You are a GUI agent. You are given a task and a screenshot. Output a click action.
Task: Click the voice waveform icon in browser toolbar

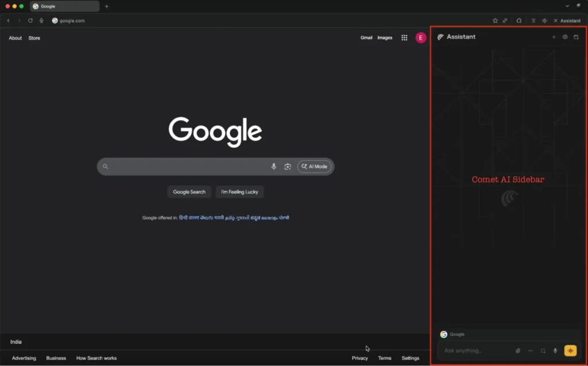pos(544,21)
